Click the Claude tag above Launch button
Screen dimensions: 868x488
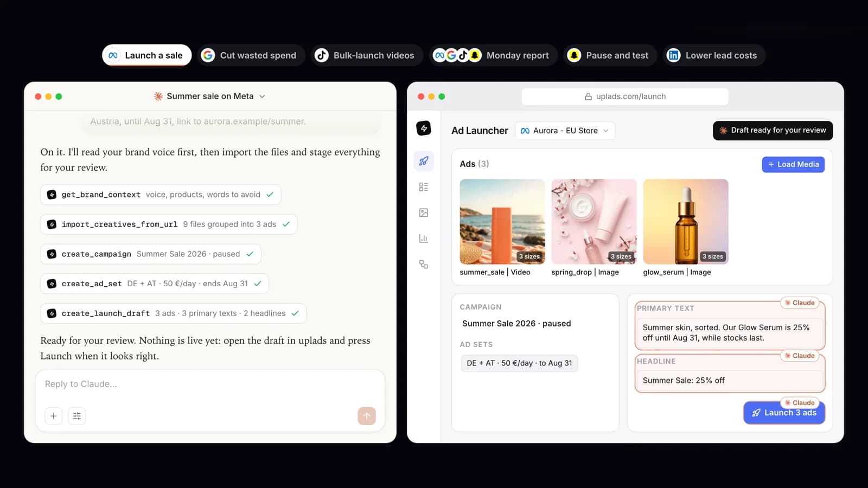800,403
